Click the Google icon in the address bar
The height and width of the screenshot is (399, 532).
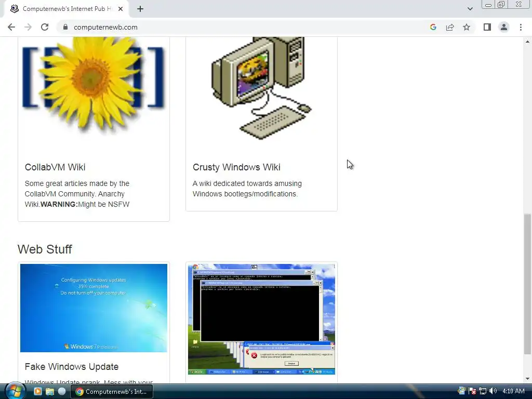pos(433,27)
